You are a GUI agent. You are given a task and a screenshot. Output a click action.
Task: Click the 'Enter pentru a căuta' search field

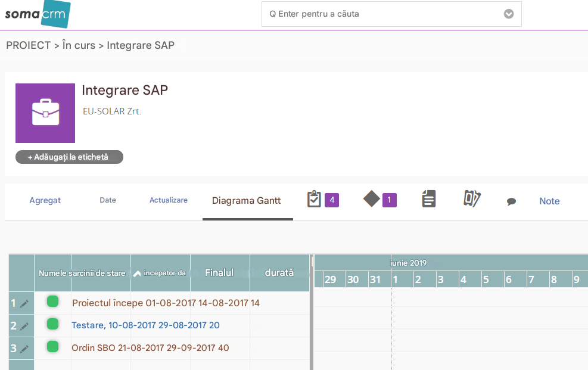[x=391, y=14]
